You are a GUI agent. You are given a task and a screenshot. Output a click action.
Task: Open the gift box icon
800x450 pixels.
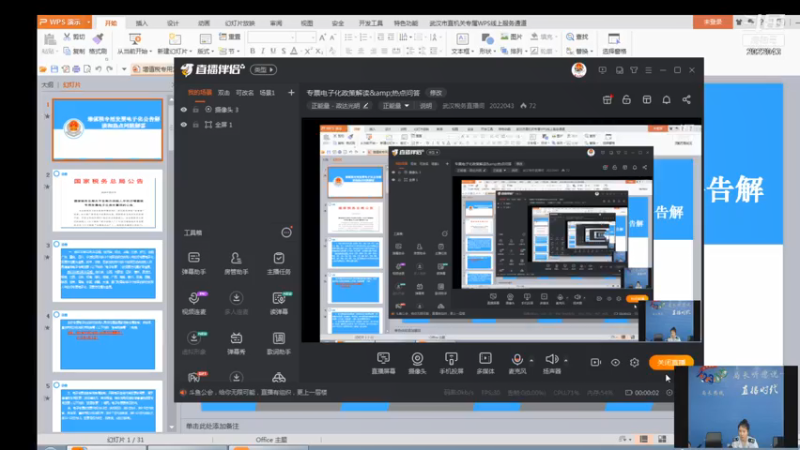[607, 99]
